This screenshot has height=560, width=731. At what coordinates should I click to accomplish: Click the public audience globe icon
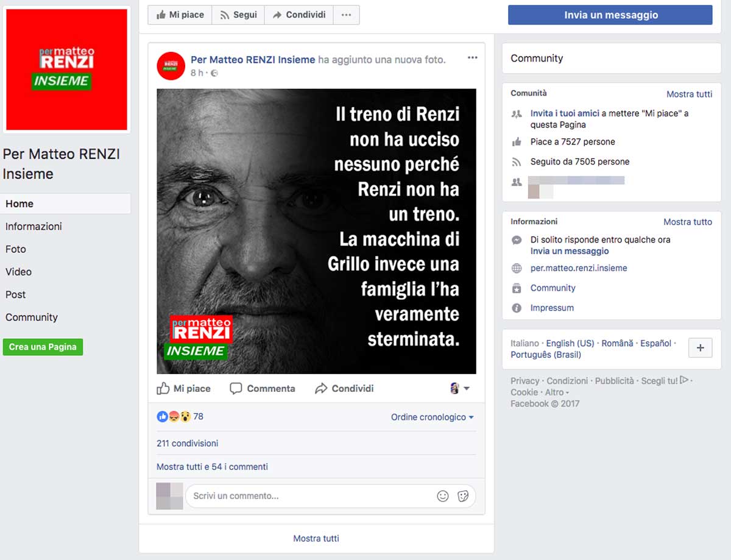(x=214, y=73)
